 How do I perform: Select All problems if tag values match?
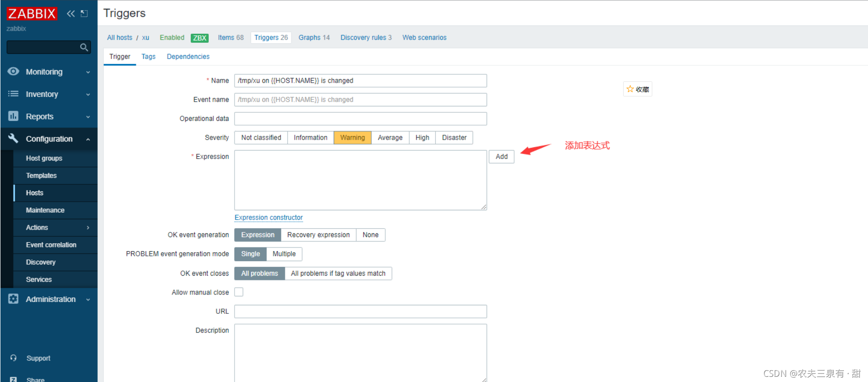(x=338, y=273)
